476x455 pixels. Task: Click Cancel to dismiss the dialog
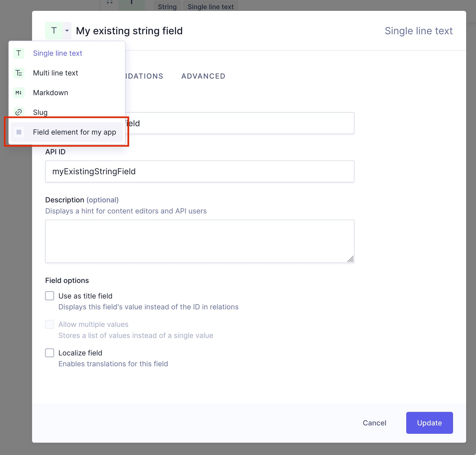[374, 423]
